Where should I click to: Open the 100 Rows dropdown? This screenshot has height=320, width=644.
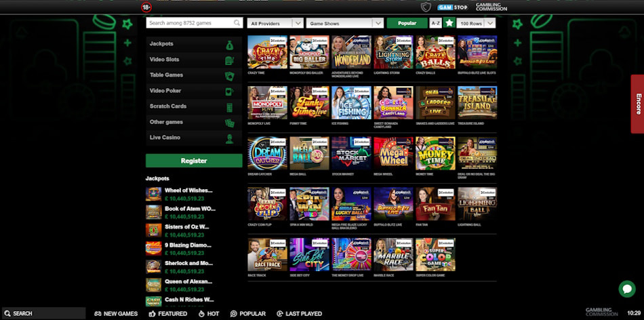[476, 24]
